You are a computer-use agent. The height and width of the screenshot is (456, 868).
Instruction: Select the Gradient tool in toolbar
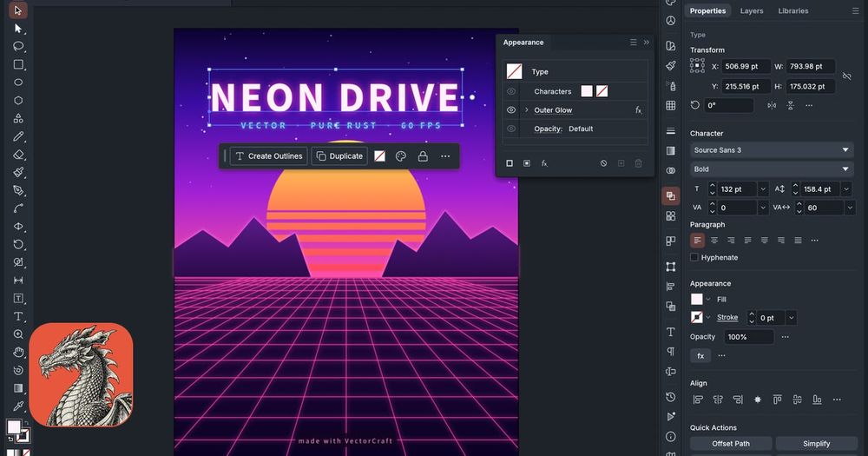click(x=18, y=388)
